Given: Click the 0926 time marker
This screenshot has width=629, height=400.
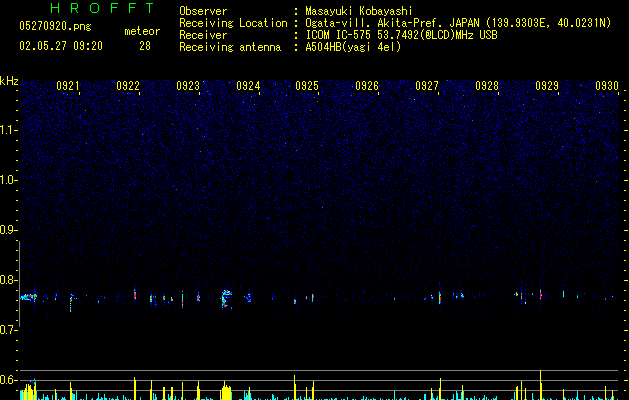Looking at the screenshot, I should [x=367, y=86].
